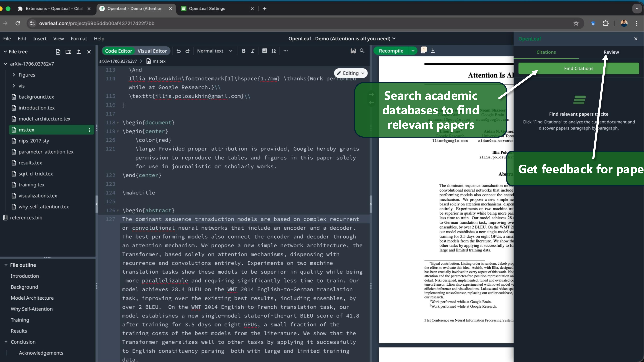
Task: Collapse the File tree section
Action: tap(5, 52)
